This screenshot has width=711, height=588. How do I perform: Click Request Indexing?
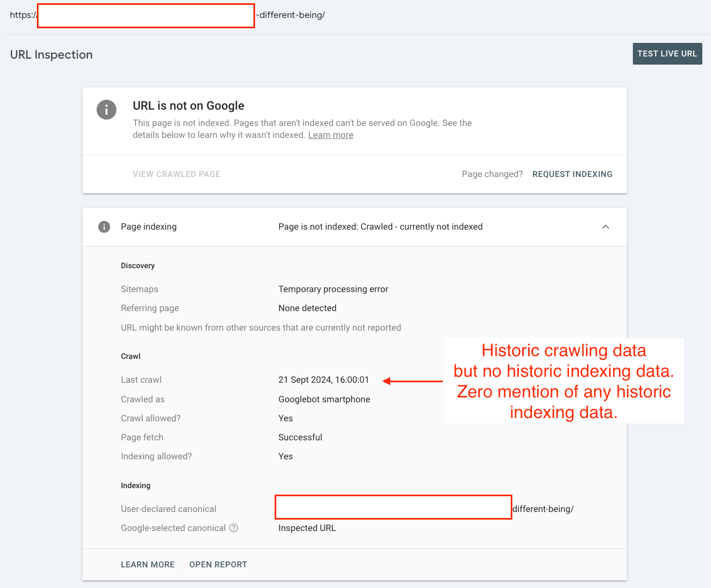click(572, 174)
